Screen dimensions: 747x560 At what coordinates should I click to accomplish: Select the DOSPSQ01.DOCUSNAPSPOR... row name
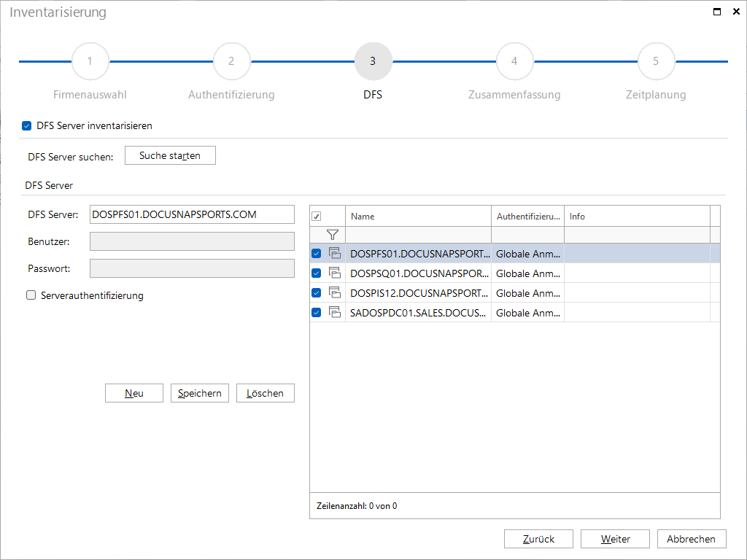click(418, 273)
